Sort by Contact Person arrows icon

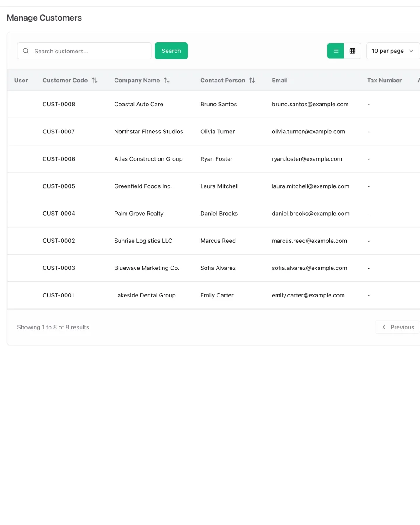252,80
